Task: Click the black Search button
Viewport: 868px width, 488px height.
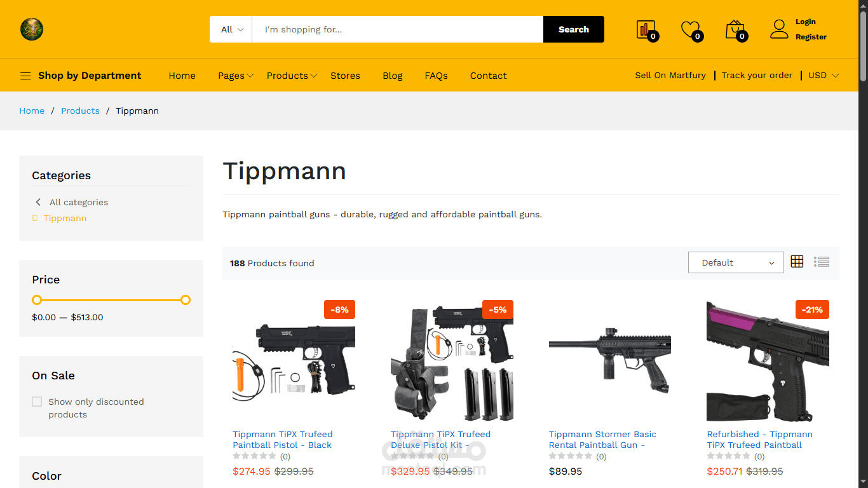Action: [574, 29]
